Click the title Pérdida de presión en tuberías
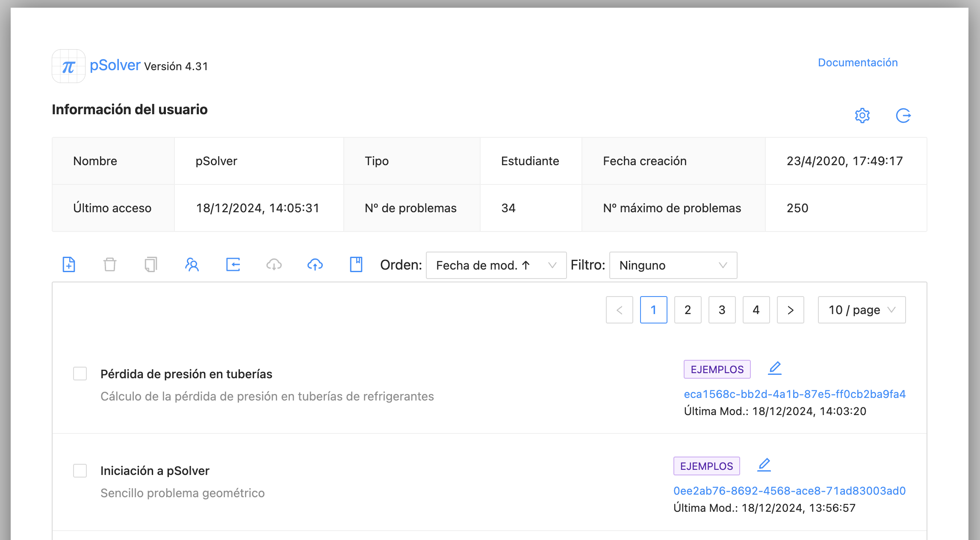Image resolution: width=980 pixels, height=540 pixels. click(x=186, y=374)
